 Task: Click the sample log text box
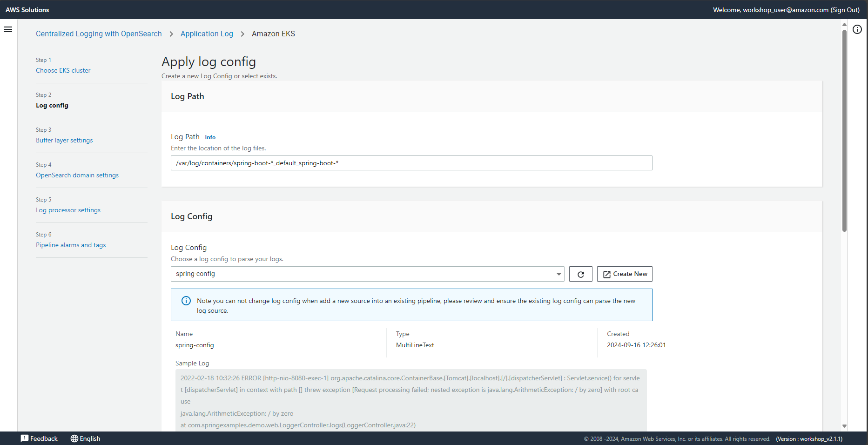click(x=411, y=400)
